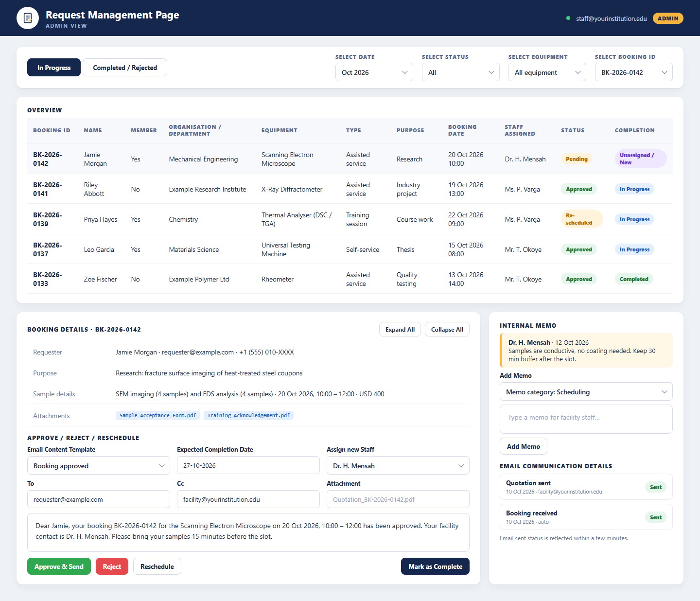
Task: Click the Add Memo button
Action: (x=524, y=446)
